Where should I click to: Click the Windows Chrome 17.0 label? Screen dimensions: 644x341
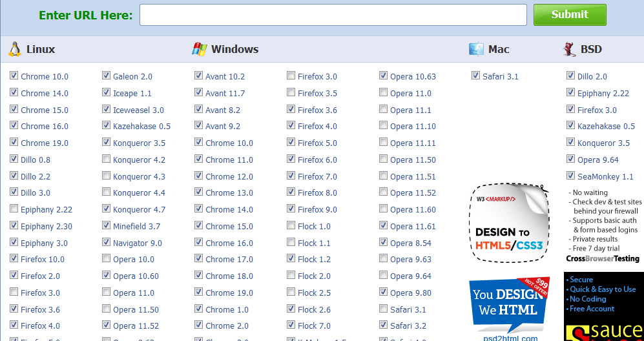[x=229, y=259]
